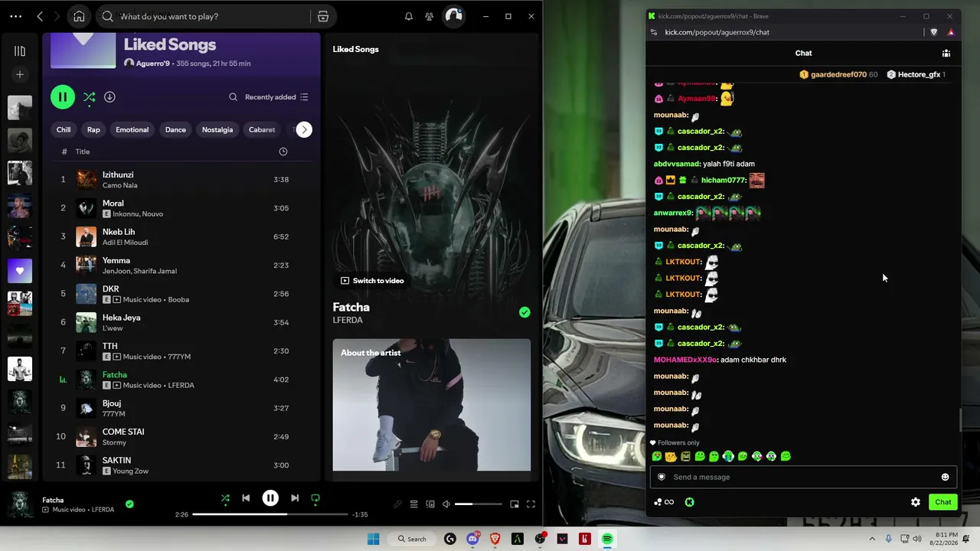Open Spotify profile avatar menu
Viewport: 980px width, 551px height.
click(x=454, y=16)
